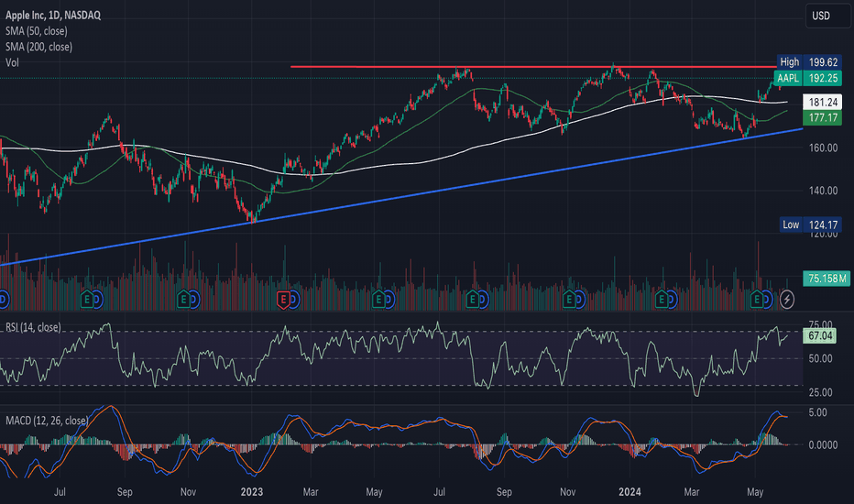Open the dividend marker for August 2022
854x504 pixels.
coord(97,299)
